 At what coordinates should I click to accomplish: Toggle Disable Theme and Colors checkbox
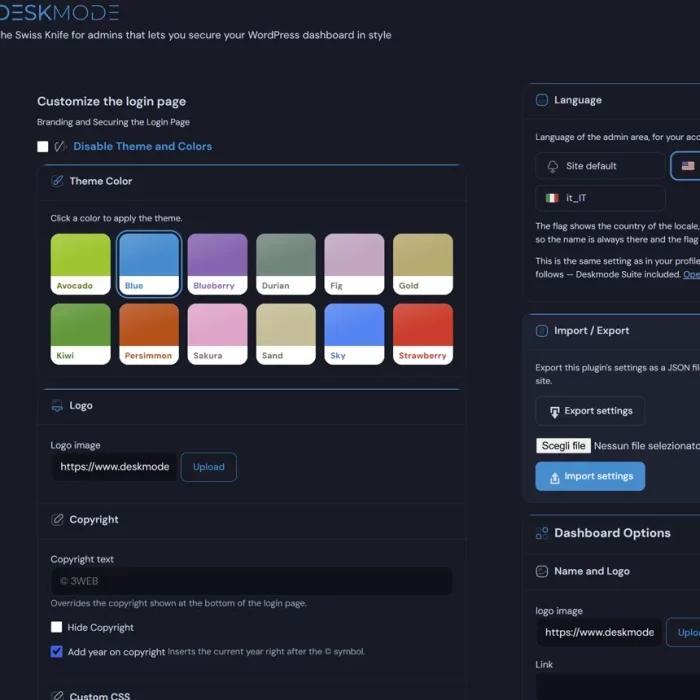coord(43,146)
